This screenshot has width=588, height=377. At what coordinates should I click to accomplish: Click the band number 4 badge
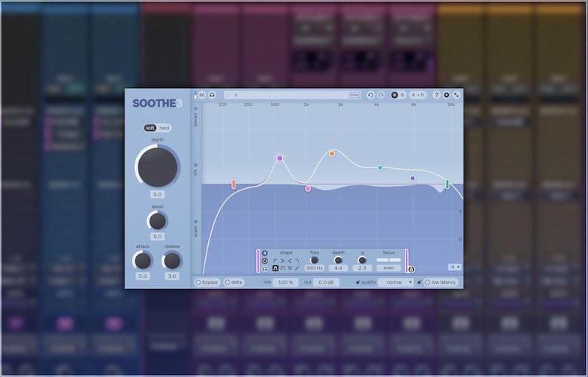pos(265,253)
